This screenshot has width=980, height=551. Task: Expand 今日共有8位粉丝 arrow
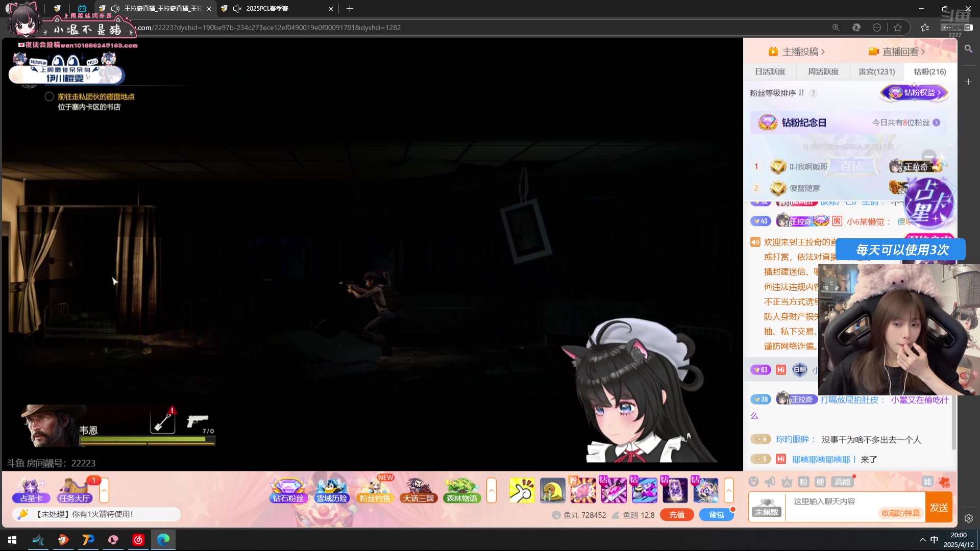click(x=936, y=122)
